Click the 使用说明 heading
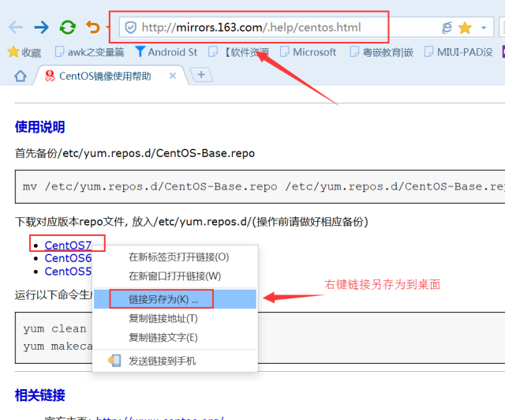Image resolution: width=505 pixels, height=420 pixels. (40, 127)
